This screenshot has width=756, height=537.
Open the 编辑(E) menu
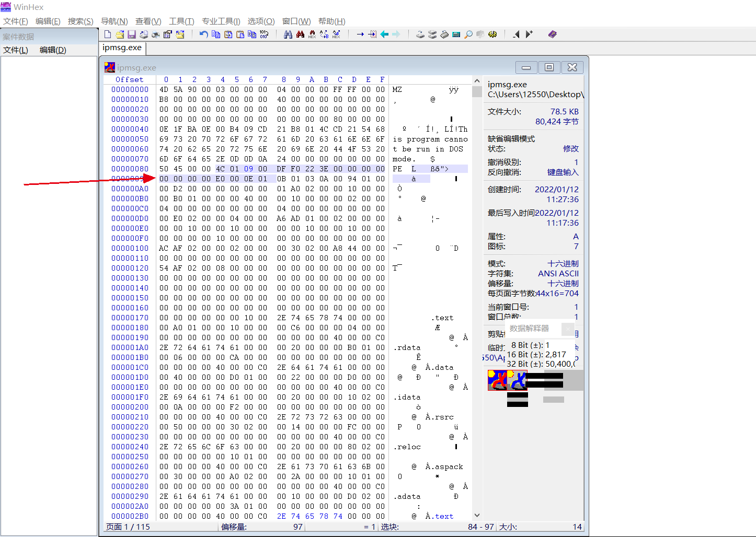click(48, 21)
